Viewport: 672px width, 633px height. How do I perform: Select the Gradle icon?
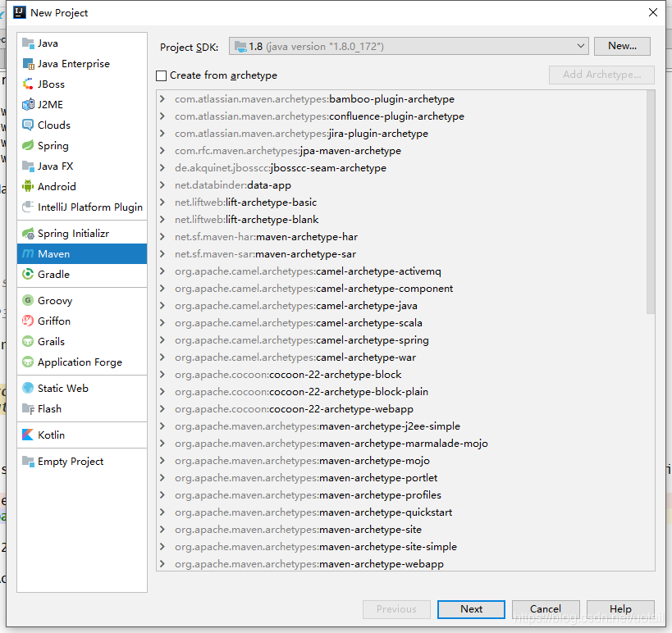tap(28, 274)
